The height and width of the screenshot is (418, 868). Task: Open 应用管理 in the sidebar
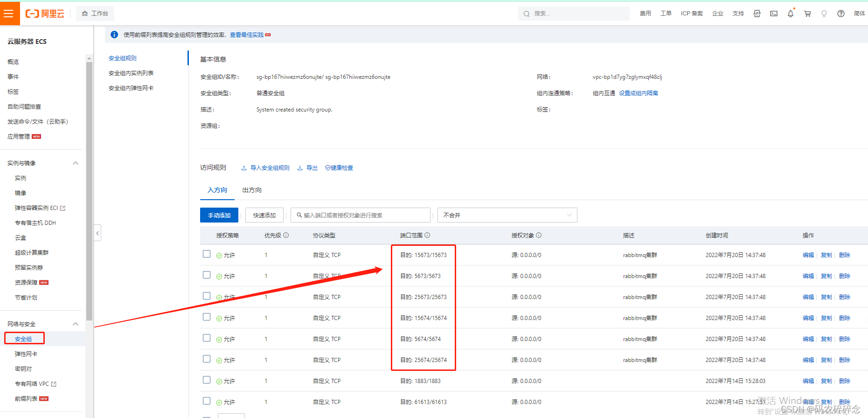[19, 137]
